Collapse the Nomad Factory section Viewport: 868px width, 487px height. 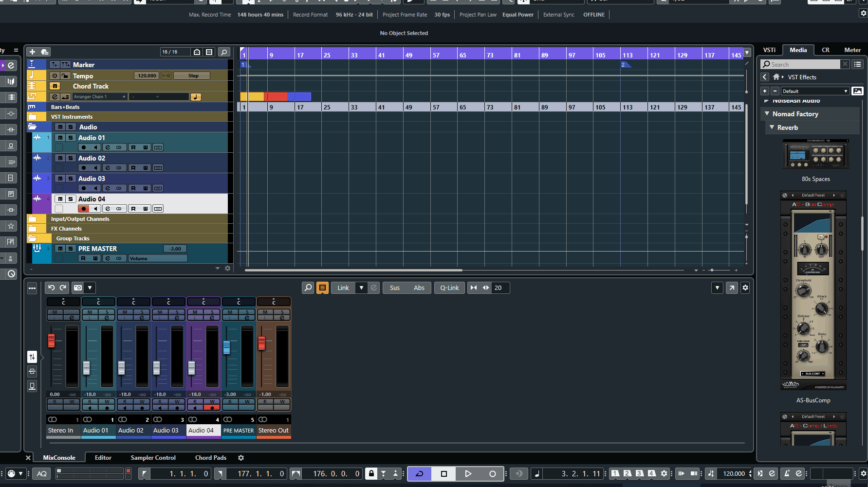click(x=767, y=114)
